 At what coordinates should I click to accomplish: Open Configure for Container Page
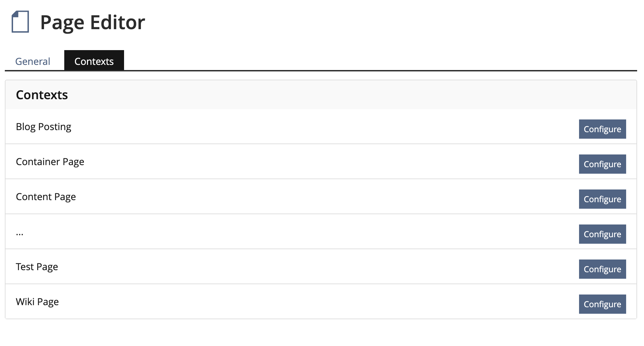click(x=602, y=164)
